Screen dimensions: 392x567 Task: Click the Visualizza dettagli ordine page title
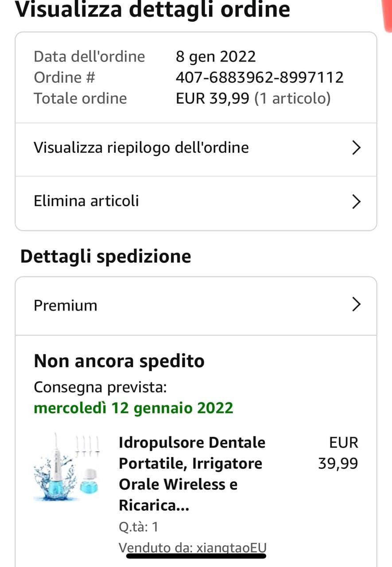coord(152,10)
